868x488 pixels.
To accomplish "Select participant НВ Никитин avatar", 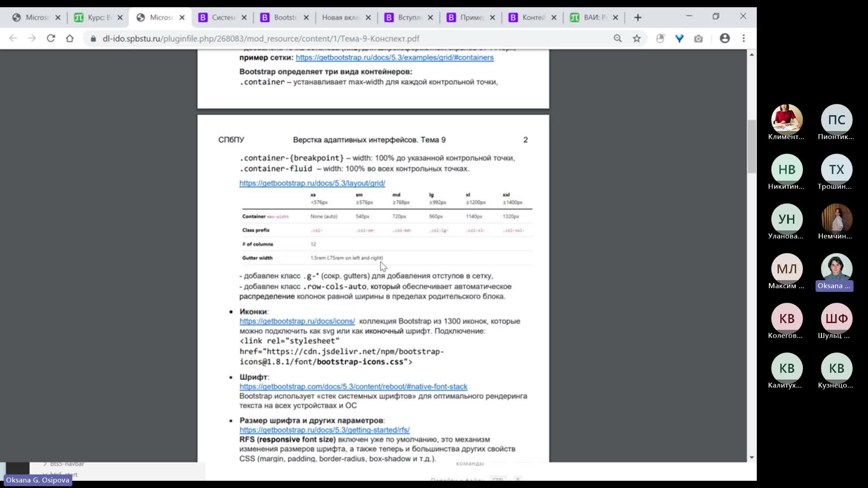I will point(787,169).
